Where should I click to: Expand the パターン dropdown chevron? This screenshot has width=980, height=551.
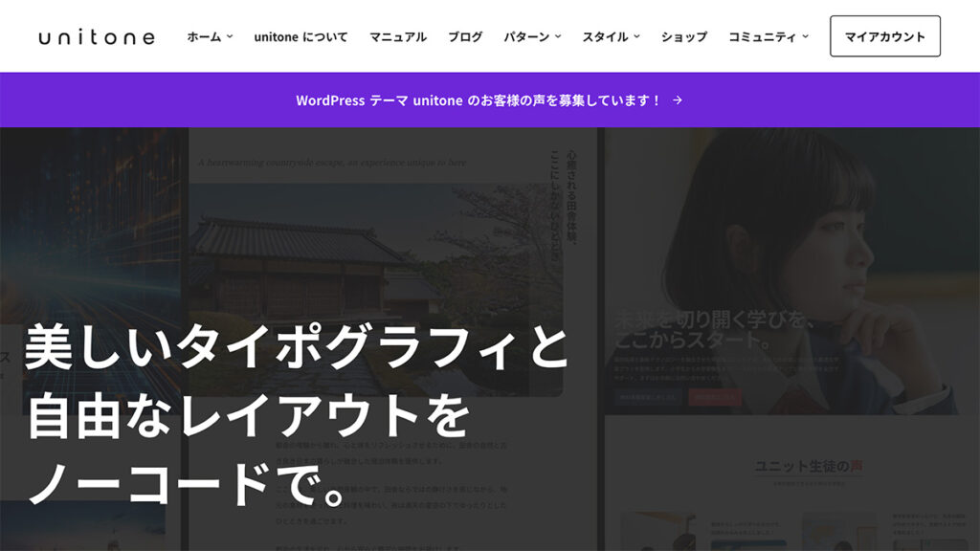point(558,37)
